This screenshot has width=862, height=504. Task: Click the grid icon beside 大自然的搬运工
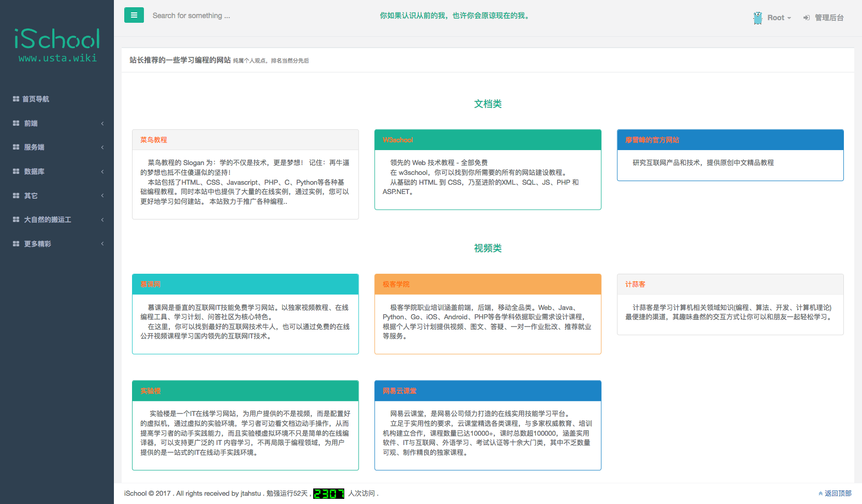coord(16,219)
